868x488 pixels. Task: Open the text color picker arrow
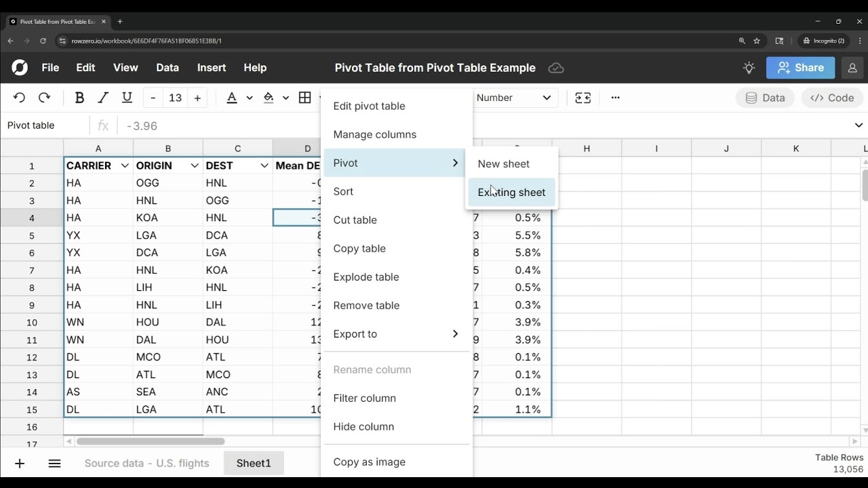click(250, 98)
